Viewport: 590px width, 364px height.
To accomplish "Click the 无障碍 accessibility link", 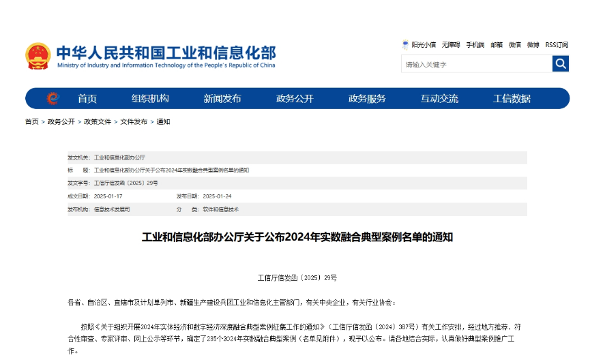I will 451,45.
